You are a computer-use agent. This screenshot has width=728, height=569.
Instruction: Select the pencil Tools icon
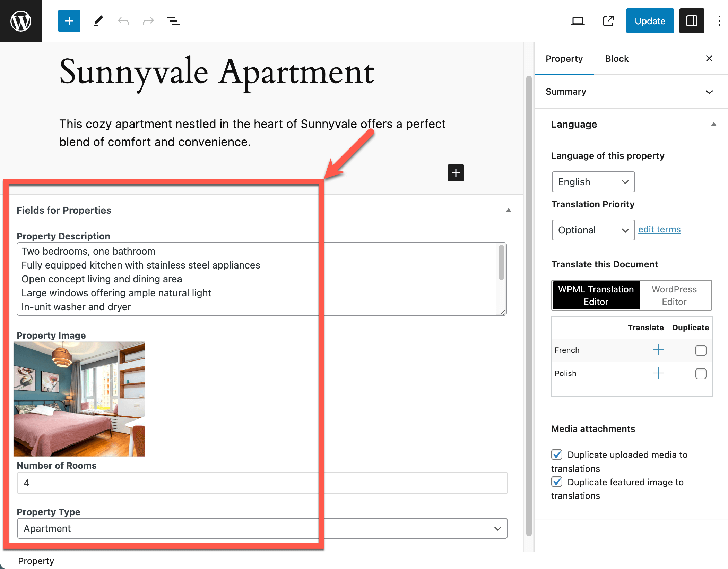tap(98, 21)
